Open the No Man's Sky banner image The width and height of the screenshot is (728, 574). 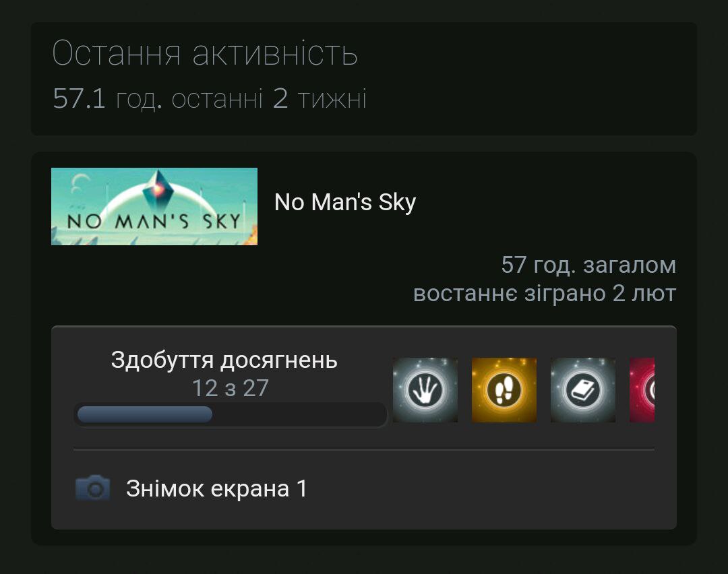pyautogui.click(x=154, y=206)
